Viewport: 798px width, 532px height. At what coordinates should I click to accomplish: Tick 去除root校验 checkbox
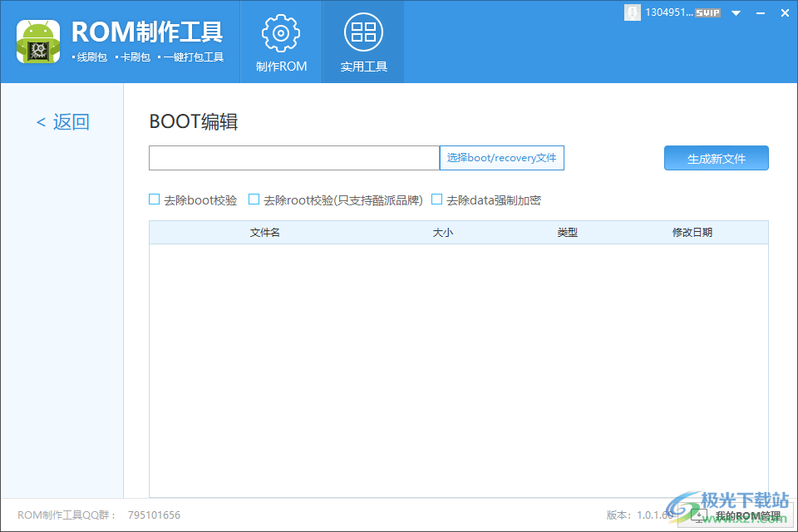[254, 199]
